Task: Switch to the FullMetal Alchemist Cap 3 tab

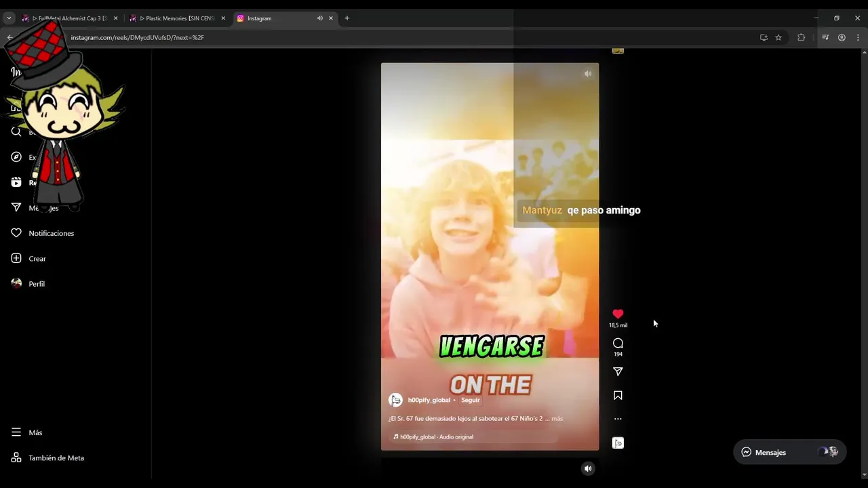Action: 70,18
